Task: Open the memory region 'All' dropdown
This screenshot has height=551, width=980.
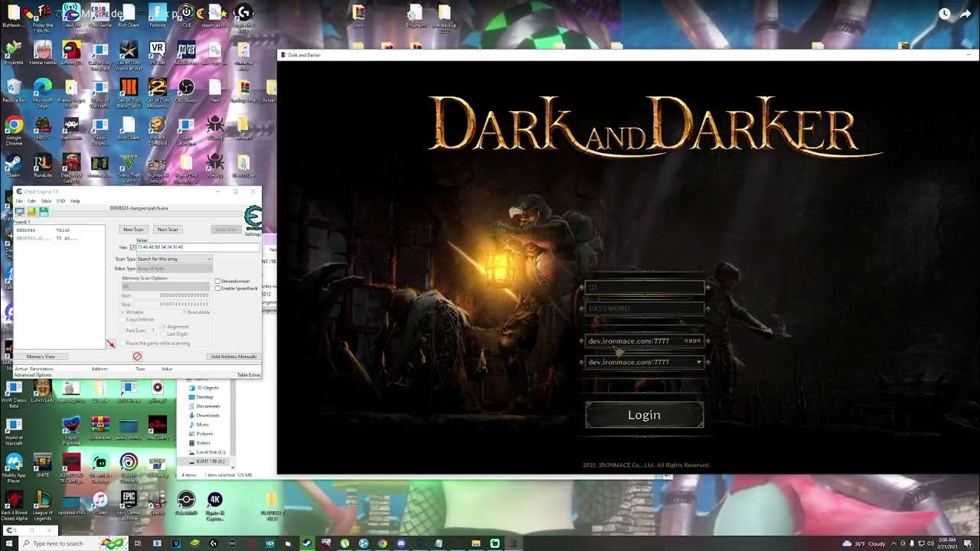Action: click(x=165, y=286)
